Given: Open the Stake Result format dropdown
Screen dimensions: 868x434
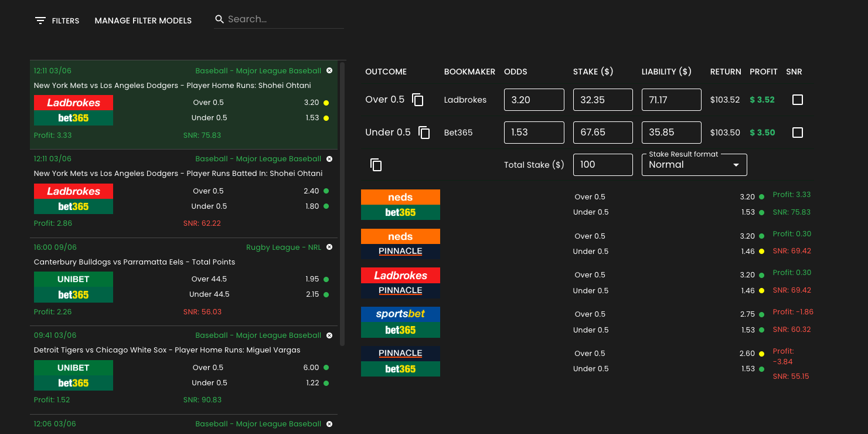Looking at the screenshot, I should (x=695, y=165).
